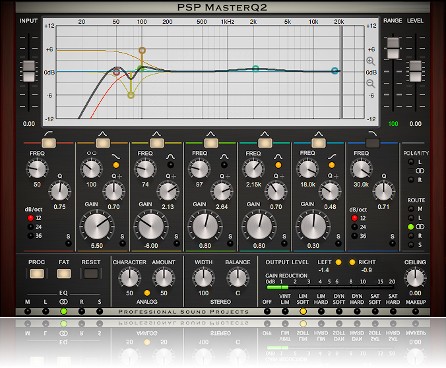Click the FAT button
This screenshot has width=446, height=368.
(x=64, y=274)
